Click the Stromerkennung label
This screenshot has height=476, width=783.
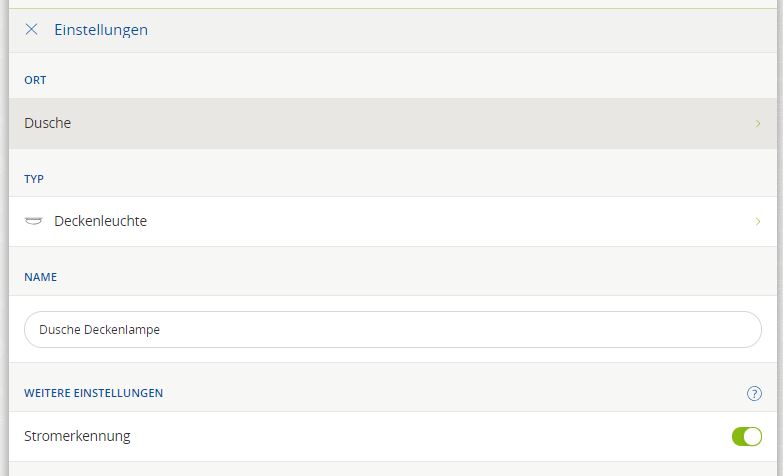click(x=77, y=436)
